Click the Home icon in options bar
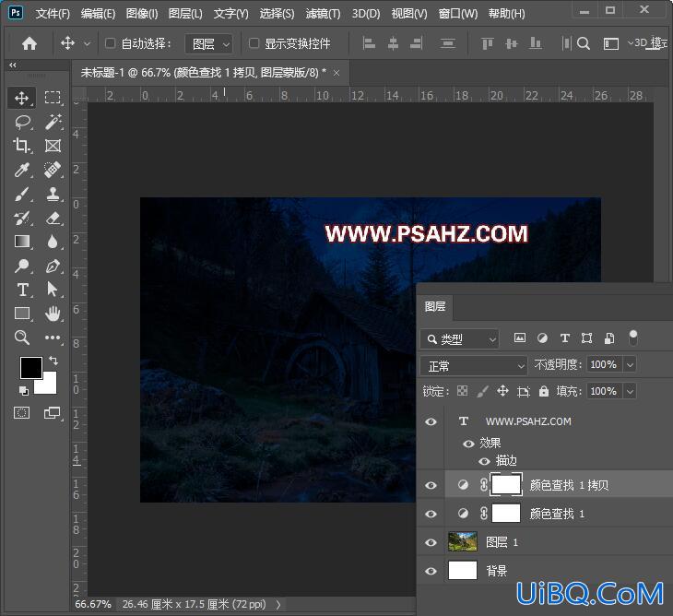The width and height of the screenshot is (673, 616). [30, 43]
